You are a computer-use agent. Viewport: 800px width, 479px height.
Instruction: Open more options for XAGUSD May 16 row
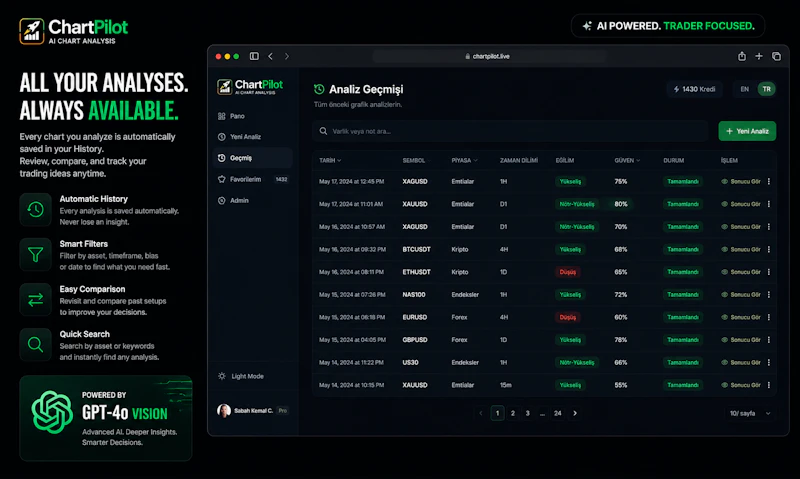point(769,226)
